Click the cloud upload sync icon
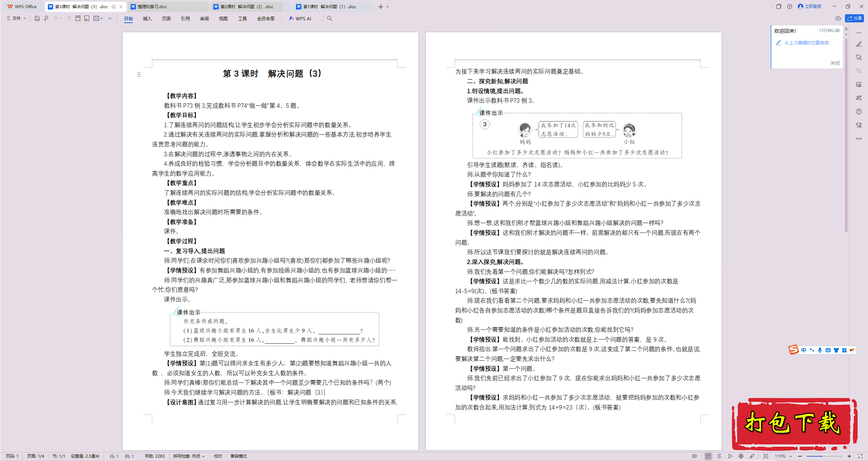Image resolution: width=868 pixels, height=461 pixels. pyautogui.click(x=838, y=18)
